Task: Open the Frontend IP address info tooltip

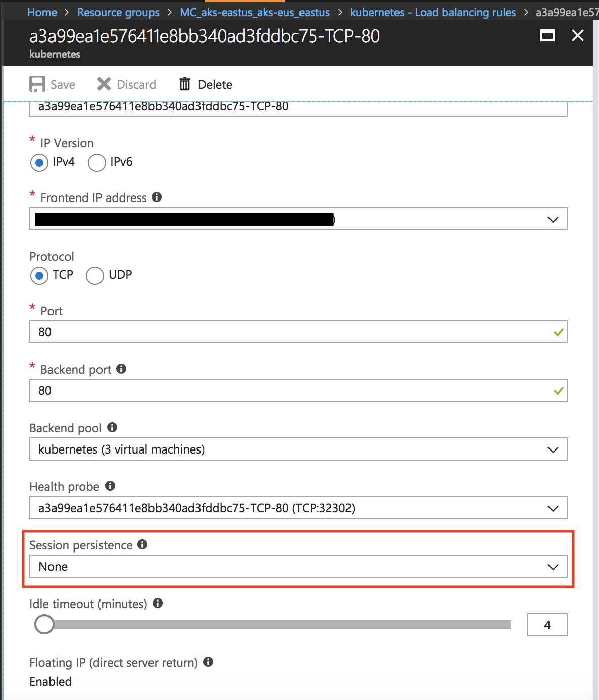Action: click(157, 197)
